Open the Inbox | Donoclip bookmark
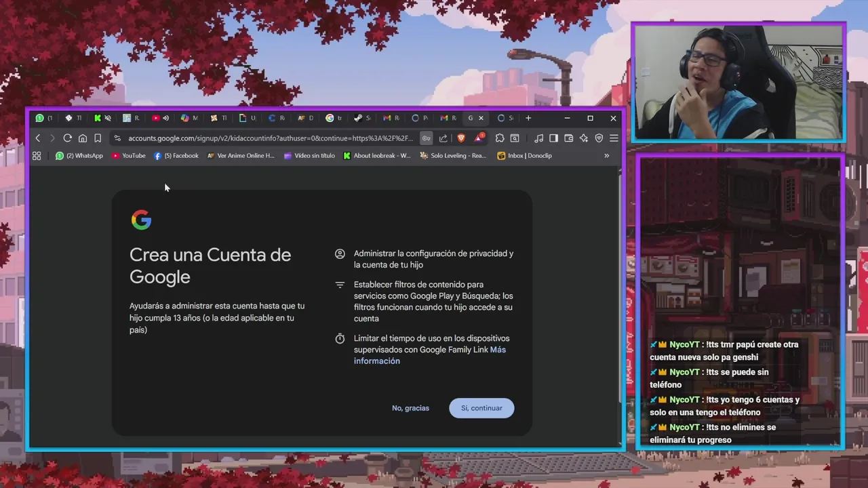 pos(525,156)
